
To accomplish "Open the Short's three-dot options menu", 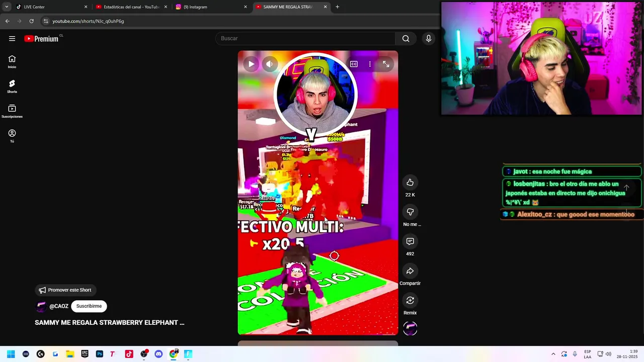I will pyautogui.click(x=370, y=64).
